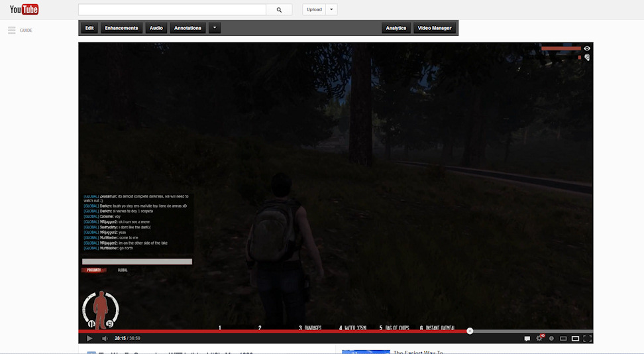The image size is (644, 354).
Task: Click the in-game ear noise icon
Action: pos(587,58)
